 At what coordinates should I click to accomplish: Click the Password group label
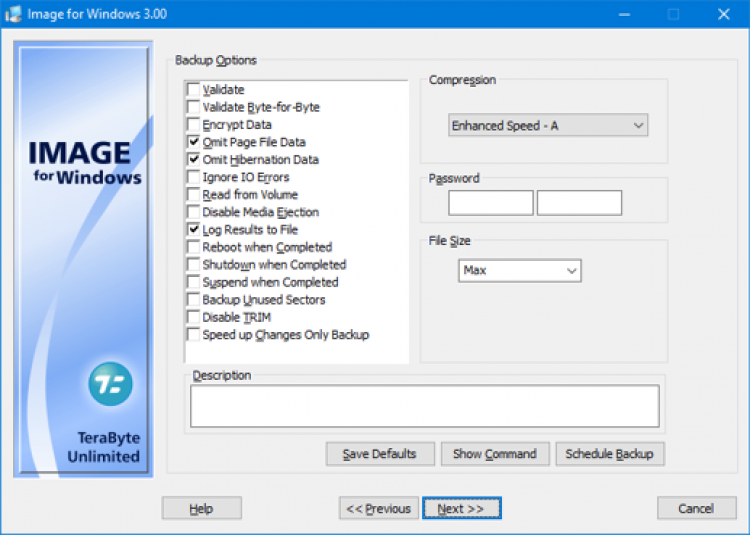453,178
